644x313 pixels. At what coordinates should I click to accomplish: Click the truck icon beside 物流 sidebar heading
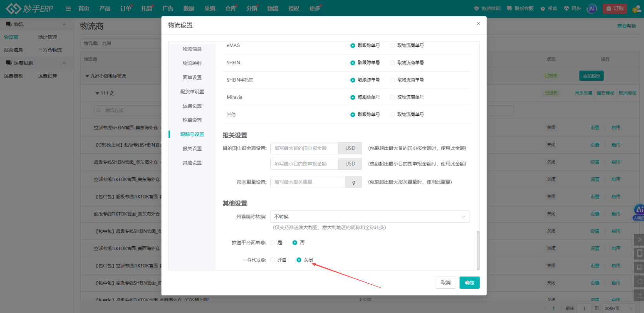tap(9, 24)
